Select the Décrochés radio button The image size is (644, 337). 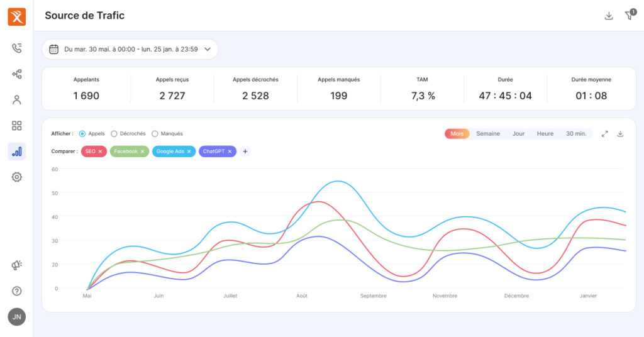point(114,134)
